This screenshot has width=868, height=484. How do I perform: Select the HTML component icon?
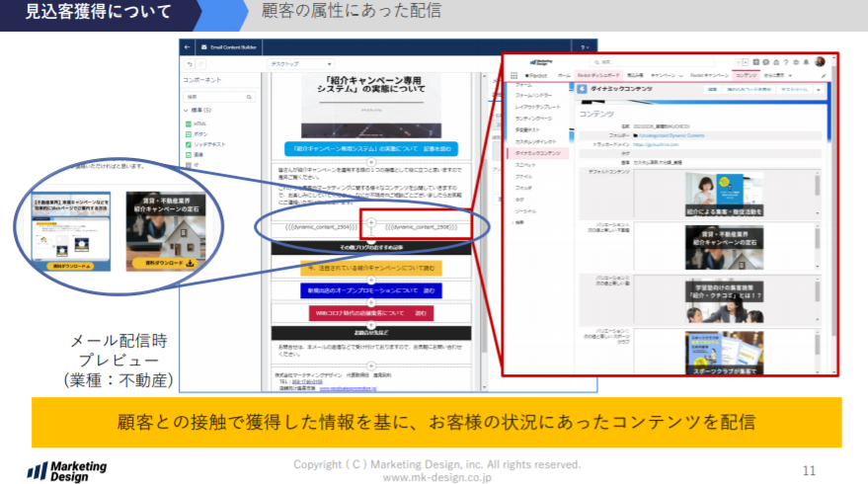pyautogui.click(x=188, y=123)
